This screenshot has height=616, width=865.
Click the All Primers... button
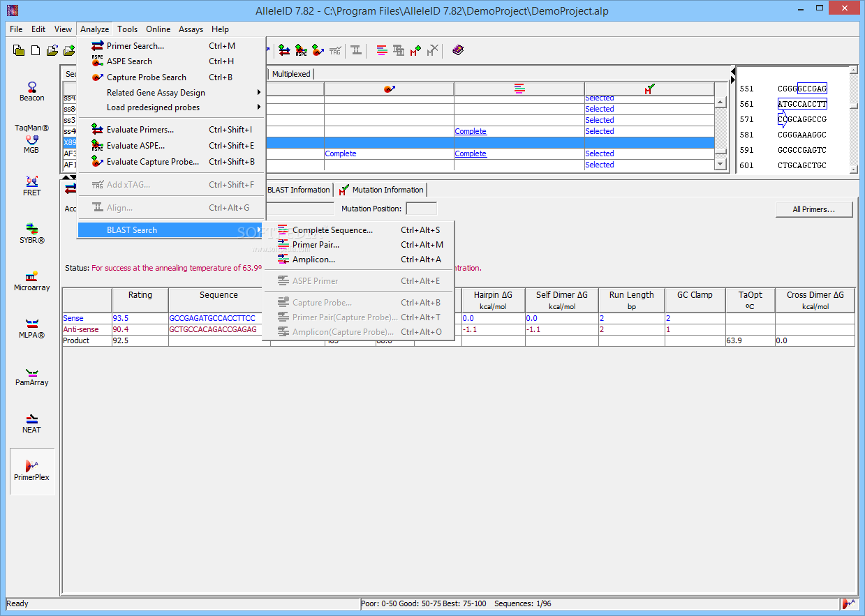pyautogui.click(x=814, y=209)
